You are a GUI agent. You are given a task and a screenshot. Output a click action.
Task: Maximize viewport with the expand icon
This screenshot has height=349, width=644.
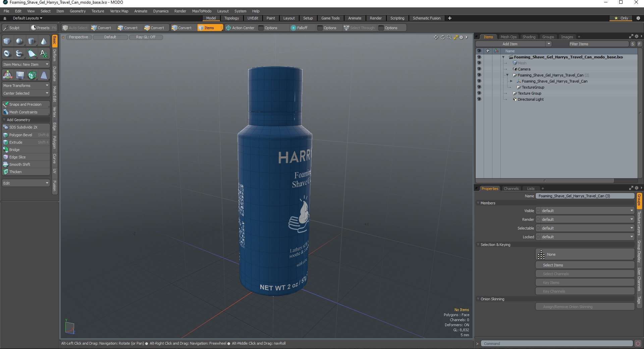(455, 37)
